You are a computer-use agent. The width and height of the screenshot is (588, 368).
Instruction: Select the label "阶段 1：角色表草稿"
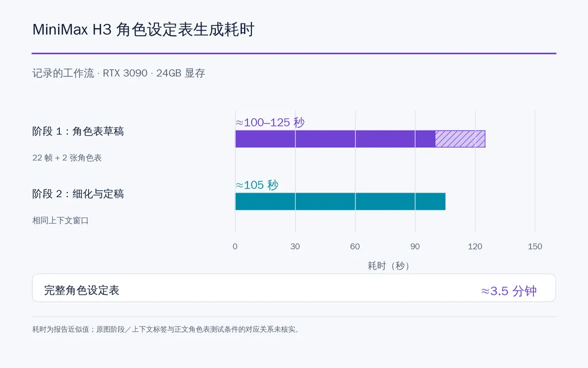point(78,132)
